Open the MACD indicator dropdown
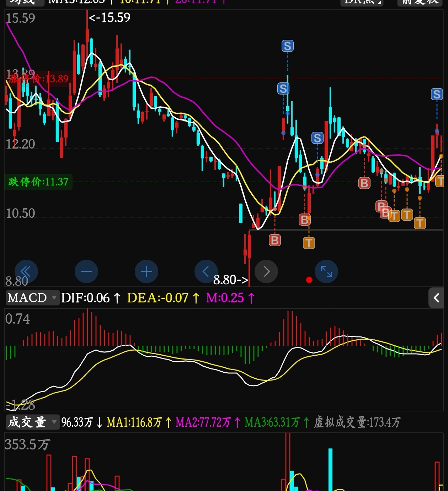448x491 pixels. [x=32, y=298]
